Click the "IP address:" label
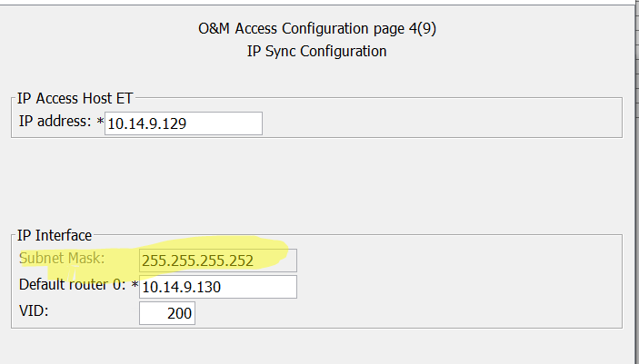The image size is (639, 364). pos(55,122)
